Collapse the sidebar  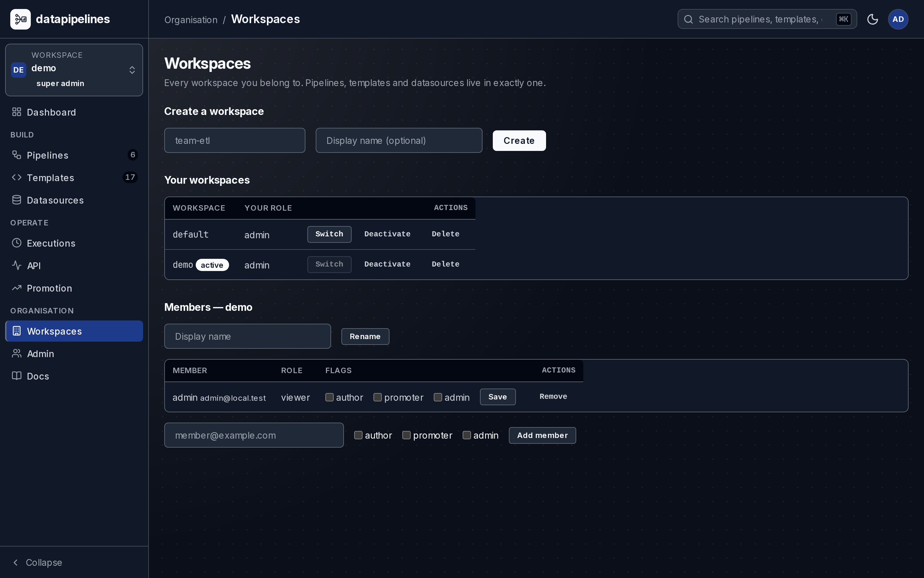(74, 562)
